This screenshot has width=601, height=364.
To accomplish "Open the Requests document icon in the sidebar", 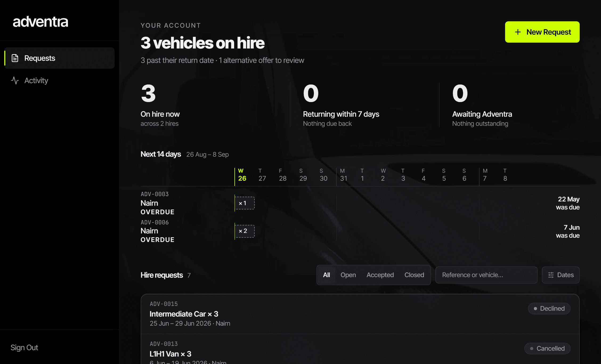I will pos(15,58).
